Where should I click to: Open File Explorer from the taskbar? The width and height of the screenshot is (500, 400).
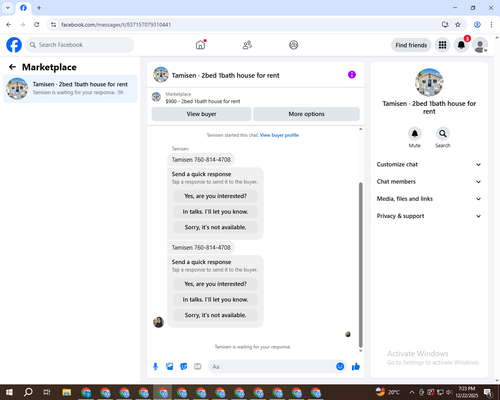tap(67, 392)
